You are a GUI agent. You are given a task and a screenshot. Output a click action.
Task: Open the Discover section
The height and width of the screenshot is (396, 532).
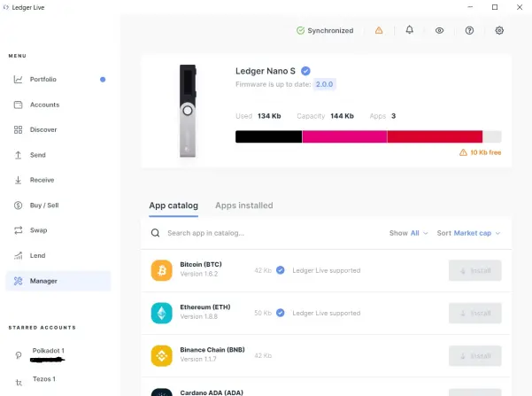click(58, 129)
